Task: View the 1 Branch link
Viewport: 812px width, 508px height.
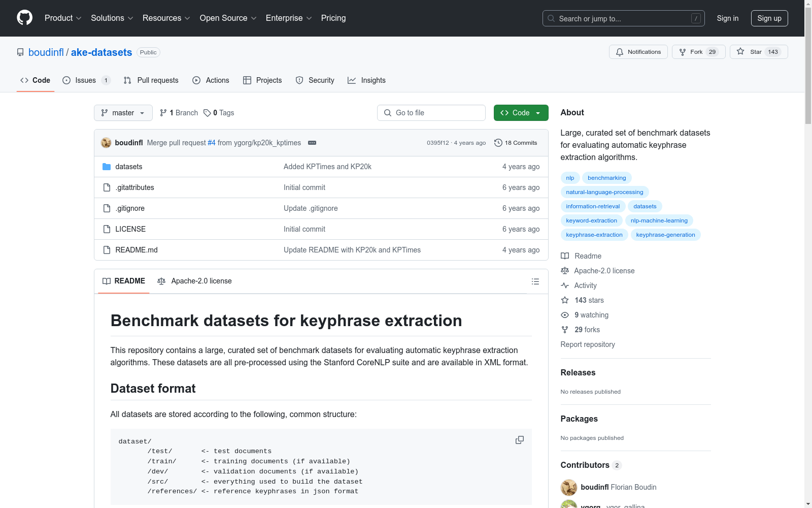Action: pyautogui.click(x=179, y=113)
